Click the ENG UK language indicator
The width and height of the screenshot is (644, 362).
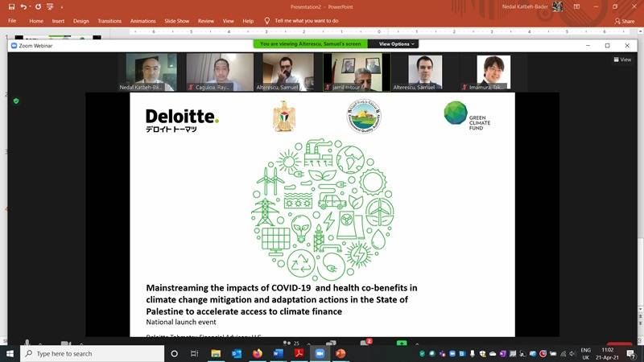click(586, 354)
